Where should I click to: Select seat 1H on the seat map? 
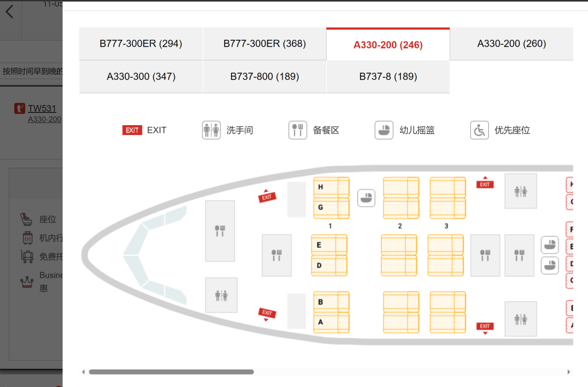click(331, 188)
